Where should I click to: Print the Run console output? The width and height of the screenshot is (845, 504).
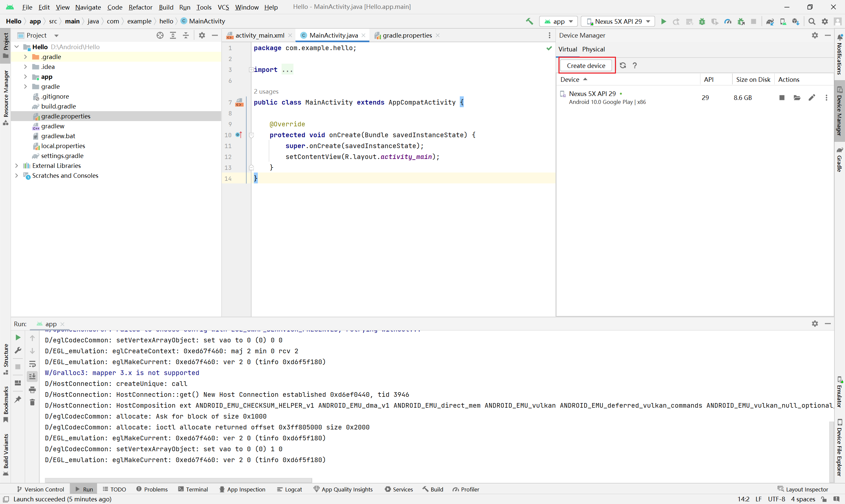click(32, 390)
